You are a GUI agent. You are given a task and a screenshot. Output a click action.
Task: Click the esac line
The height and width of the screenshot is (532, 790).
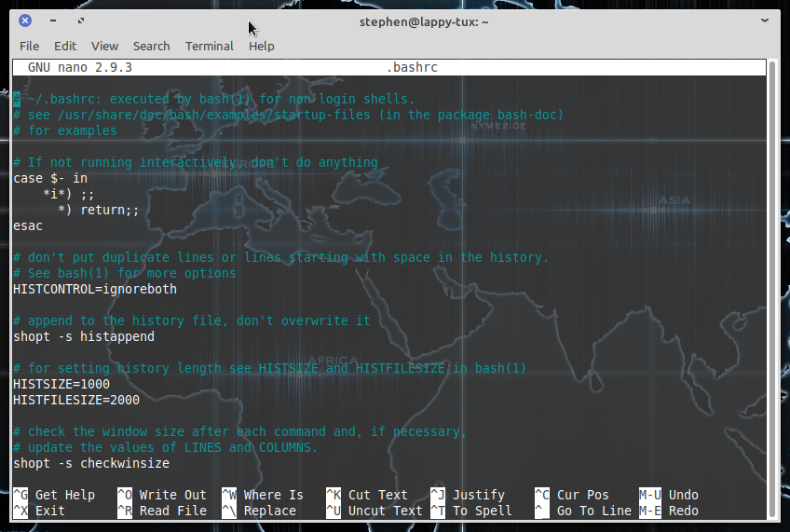click(28, 225)
